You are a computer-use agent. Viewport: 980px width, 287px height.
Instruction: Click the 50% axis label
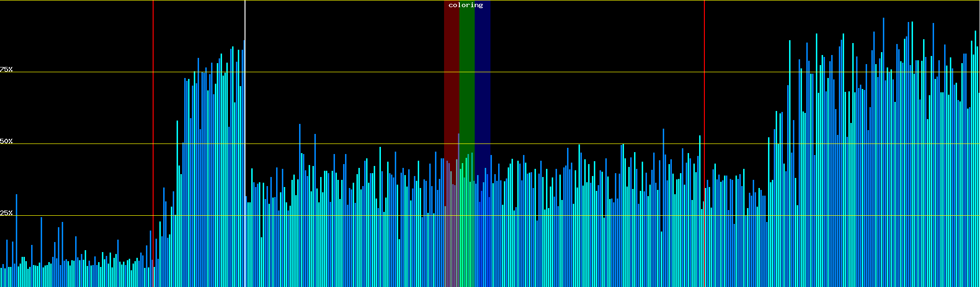6,141
